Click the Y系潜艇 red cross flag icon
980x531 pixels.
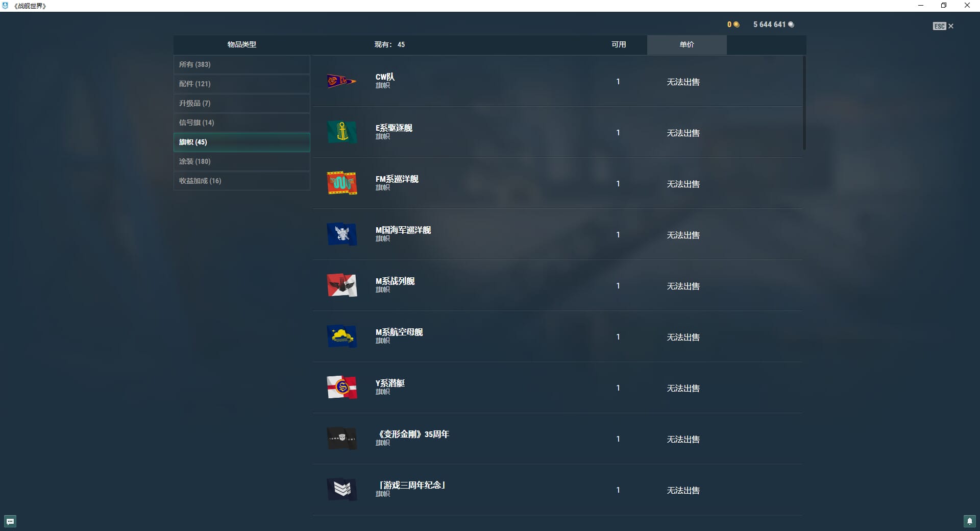[x=341, y=388]
